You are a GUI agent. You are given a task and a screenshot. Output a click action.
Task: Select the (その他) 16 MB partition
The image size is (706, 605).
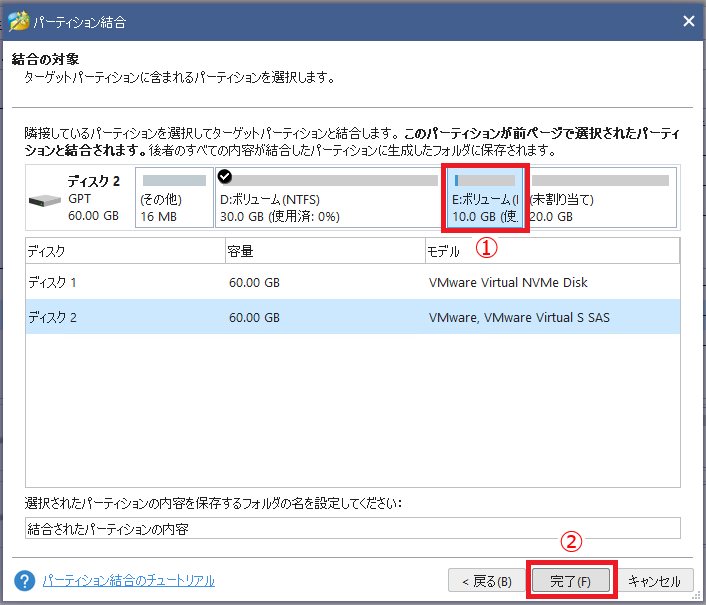174,198
